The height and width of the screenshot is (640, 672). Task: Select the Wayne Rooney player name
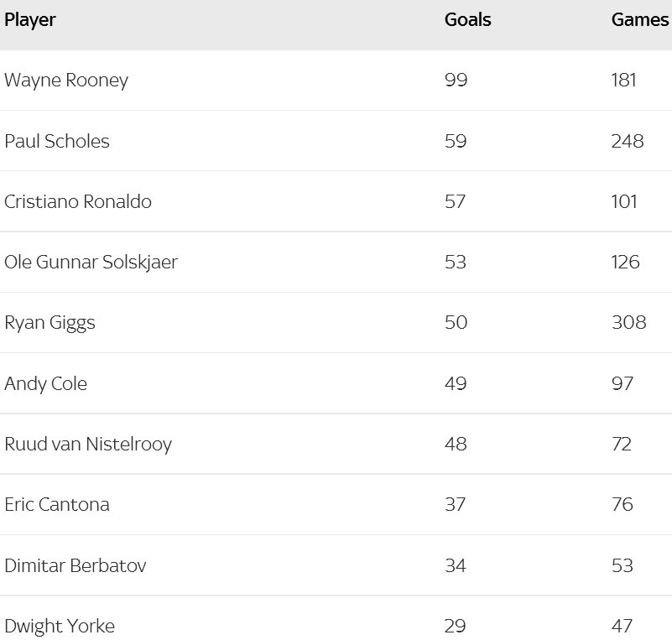pos(66,81)
